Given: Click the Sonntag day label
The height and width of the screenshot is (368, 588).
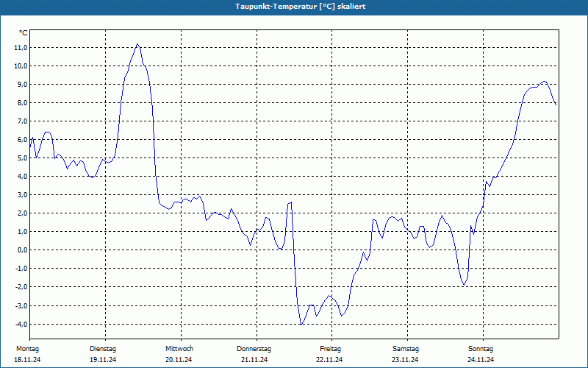Looking at the screenshot, I should (x=481, y=349).
